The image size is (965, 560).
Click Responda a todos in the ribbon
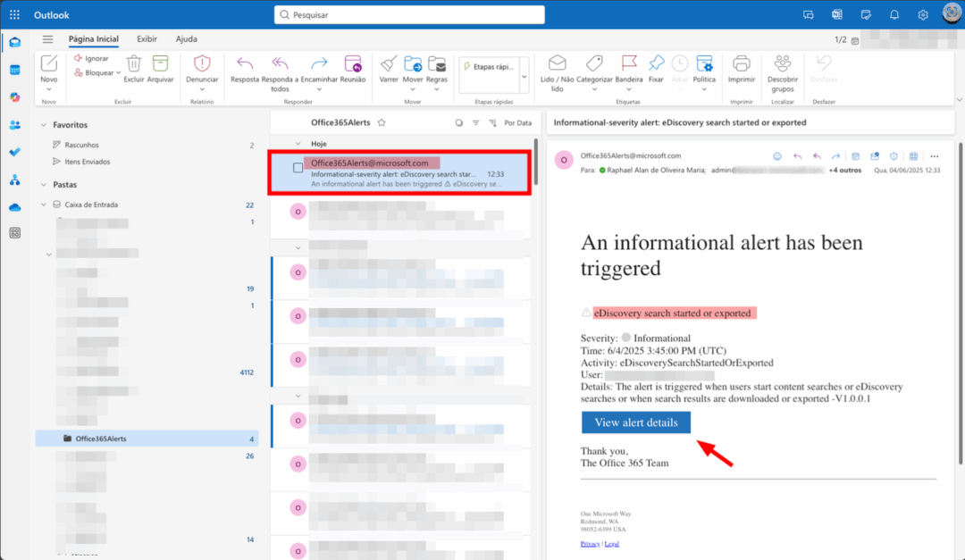click(x=280, y=73)
